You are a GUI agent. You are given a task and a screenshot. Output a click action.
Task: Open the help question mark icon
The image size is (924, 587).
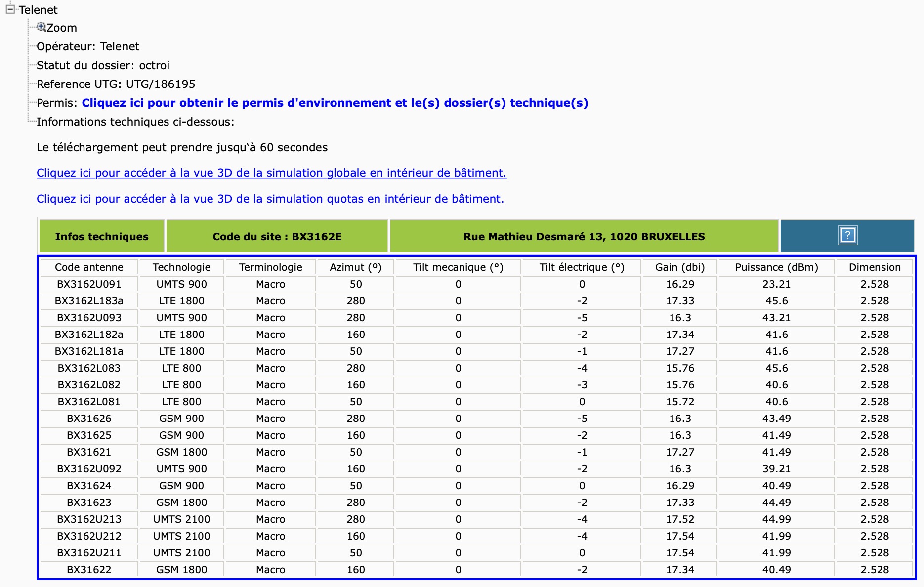[x=847, y=235]
